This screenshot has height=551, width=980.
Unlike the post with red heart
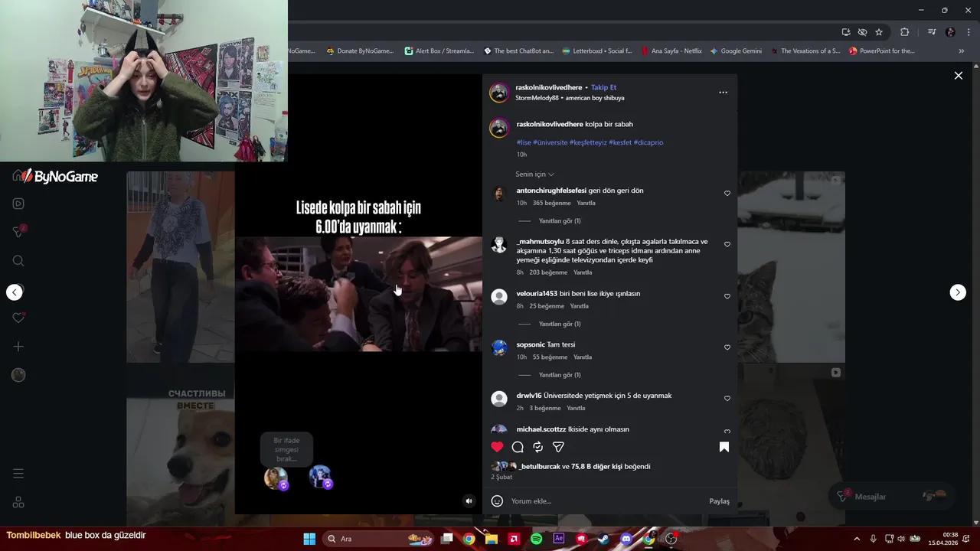point(497,447)
